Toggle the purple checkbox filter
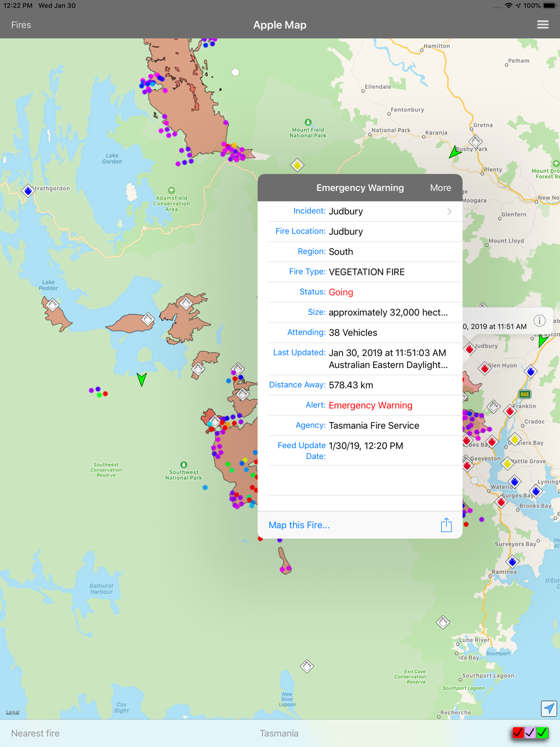The image size is (560, 747). click(530, 732)
